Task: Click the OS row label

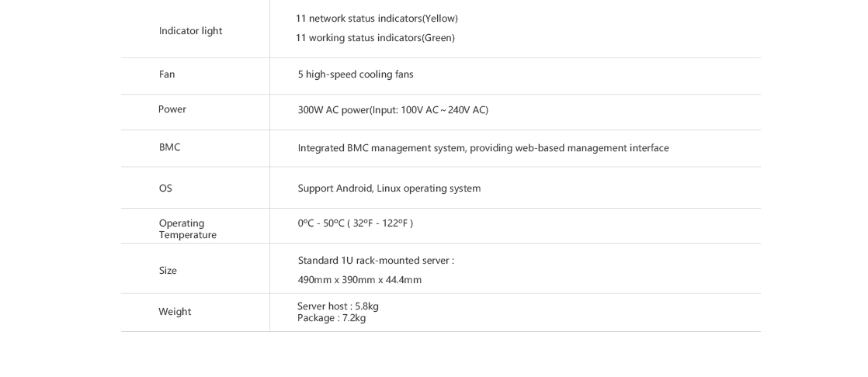Action: click(165, 188)
